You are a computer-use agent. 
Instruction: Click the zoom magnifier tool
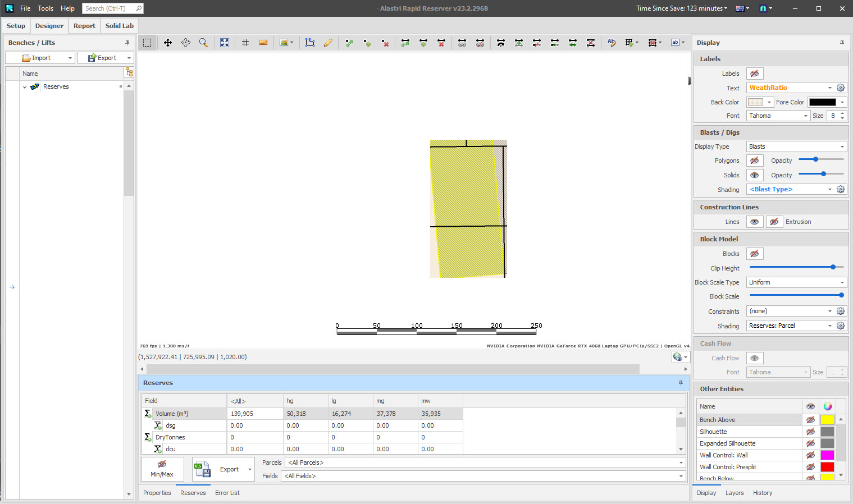pos(203,43)
